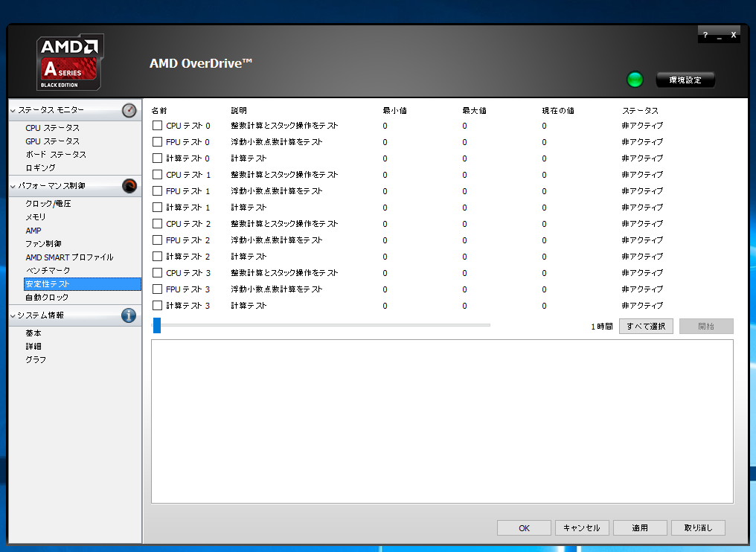Viewport: 756px width, 552px height.
Task: Open ボード ステータス page
Action: coord(56,155)
